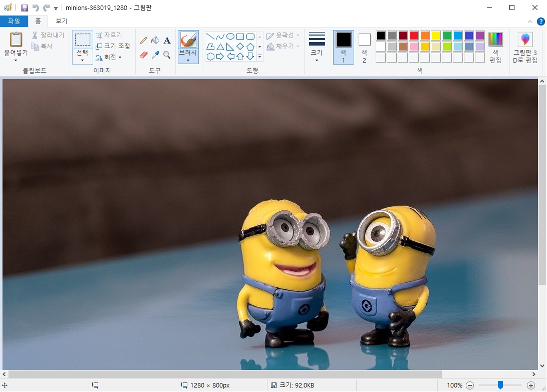This screenshot has width=547, height=392.
Task: Open the Outline (윤곽선) dropdown
Action: (283, 35)
